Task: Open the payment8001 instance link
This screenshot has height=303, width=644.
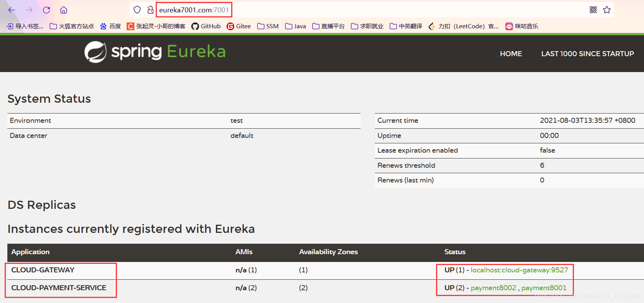Action: pyautogui.click(x=544, y=288)
